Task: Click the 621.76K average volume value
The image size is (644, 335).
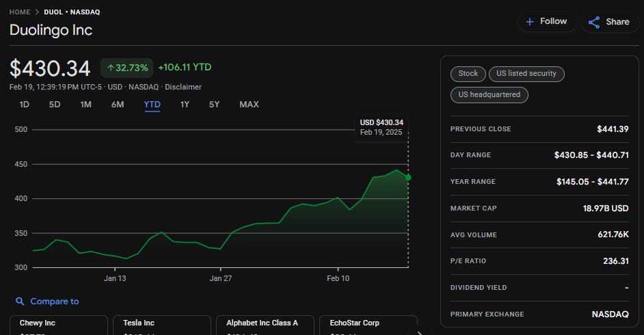Action: pyautogui.click(x=613, y=234)
